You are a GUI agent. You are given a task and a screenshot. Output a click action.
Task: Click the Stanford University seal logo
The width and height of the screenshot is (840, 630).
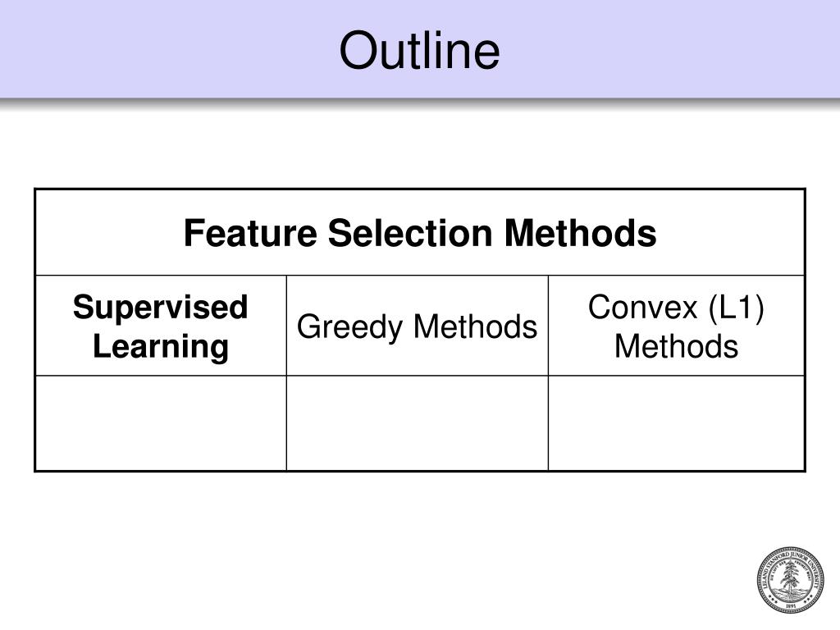[x=790, y=580]
